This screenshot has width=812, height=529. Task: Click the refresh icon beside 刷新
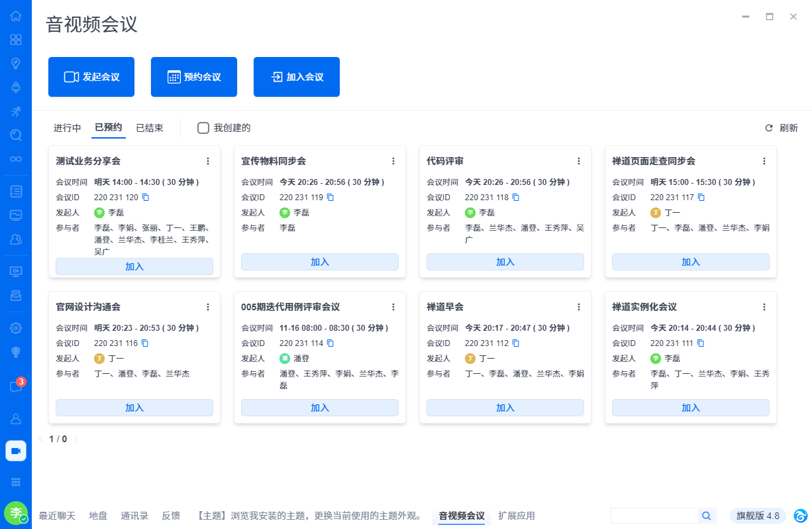[x=769, y=128]
